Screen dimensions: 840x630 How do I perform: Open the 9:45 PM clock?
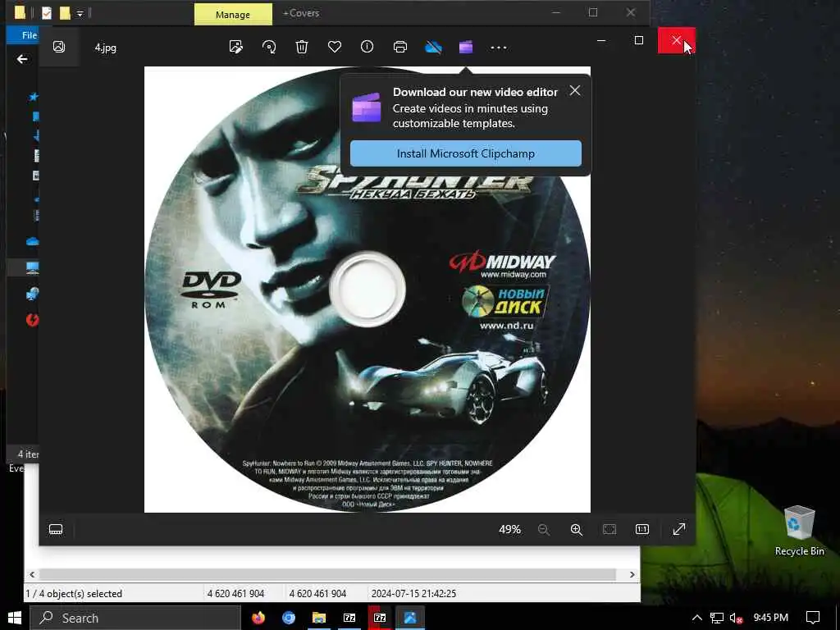click(x=770, y=618)
